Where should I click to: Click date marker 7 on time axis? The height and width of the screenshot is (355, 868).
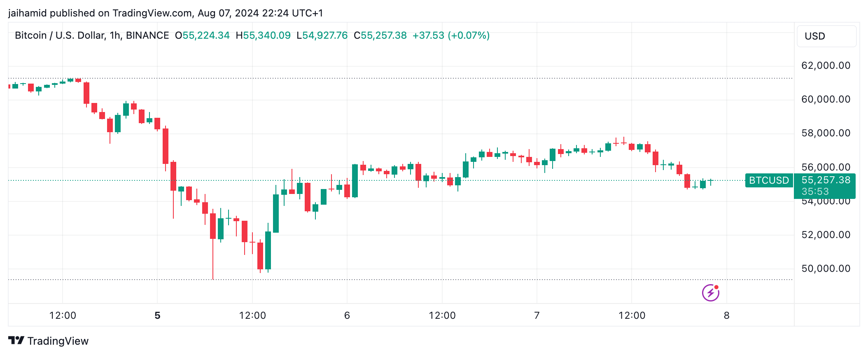click(537, 315)
